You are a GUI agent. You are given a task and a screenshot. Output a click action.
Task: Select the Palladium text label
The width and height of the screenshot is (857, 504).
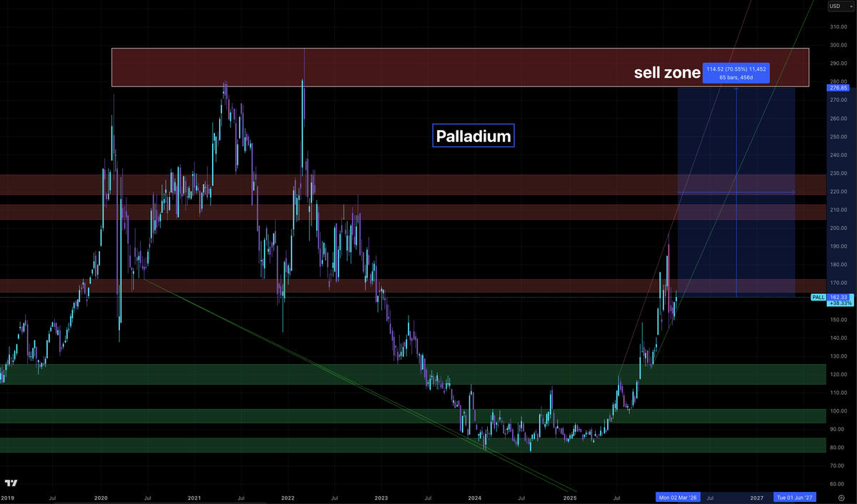click(473, 136)
